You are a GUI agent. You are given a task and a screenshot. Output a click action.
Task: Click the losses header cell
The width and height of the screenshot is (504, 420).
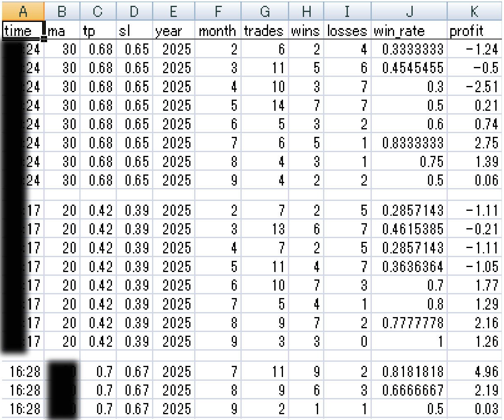point(347,31)
